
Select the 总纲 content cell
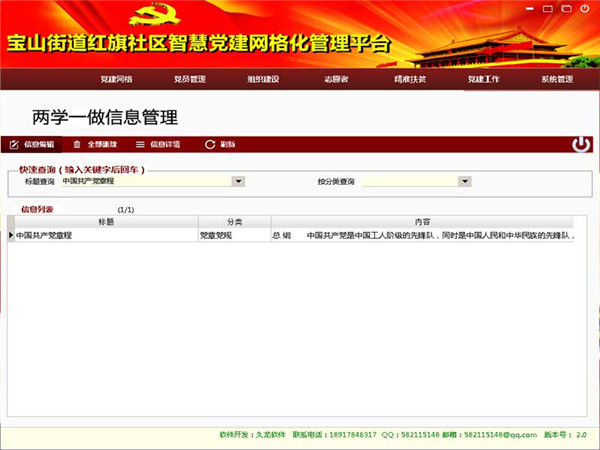pos(422,235)
